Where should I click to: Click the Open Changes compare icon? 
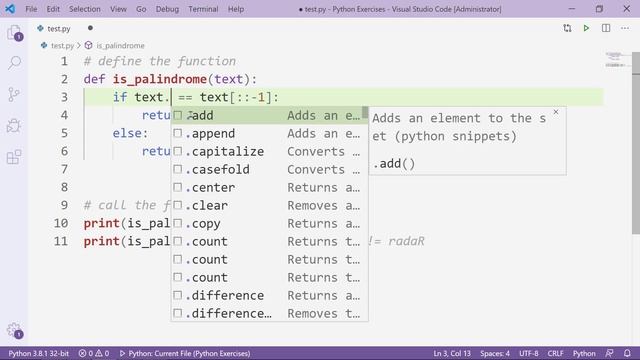(x=567, y=28)
